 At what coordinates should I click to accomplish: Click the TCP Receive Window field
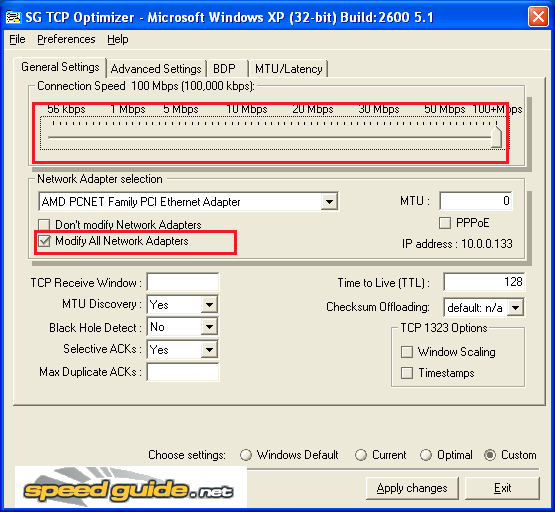[x=183, y=282]
